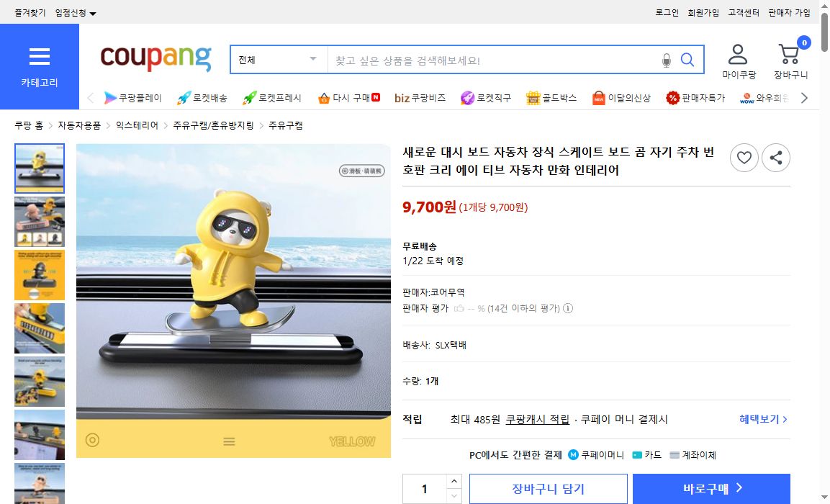This screenshot has width=830, height=504.
Task: Open the 골드박스 icon
Action: [532, 97]
